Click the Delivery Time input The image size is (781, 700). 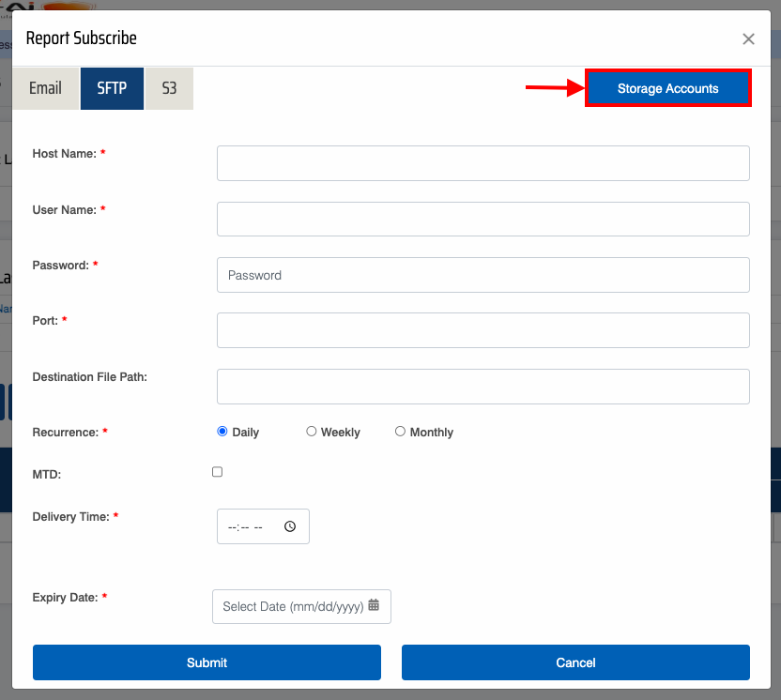coord(251,526)
